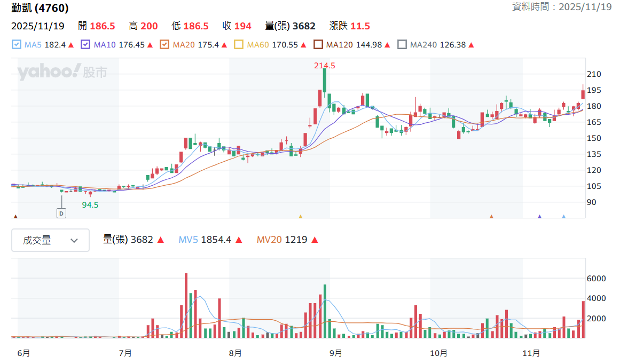Select the stock title 勤凱 (4760)

(x=40, y=8)
